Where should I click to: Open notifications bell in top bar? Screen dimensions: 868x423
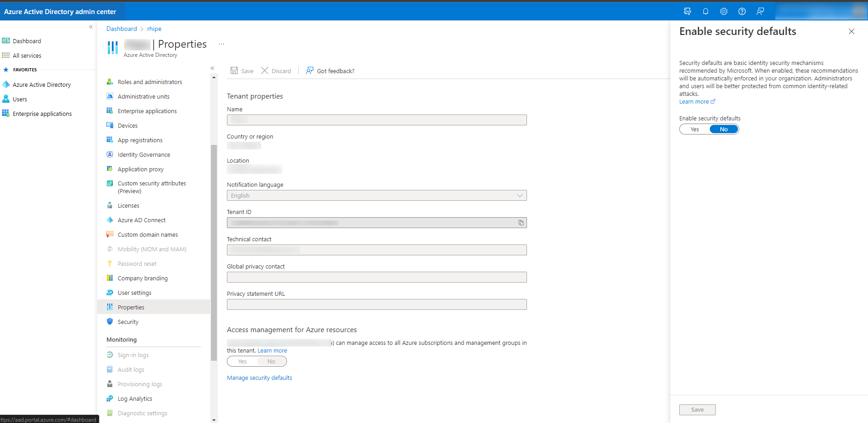pyautogui.click(x=706, y=11)
